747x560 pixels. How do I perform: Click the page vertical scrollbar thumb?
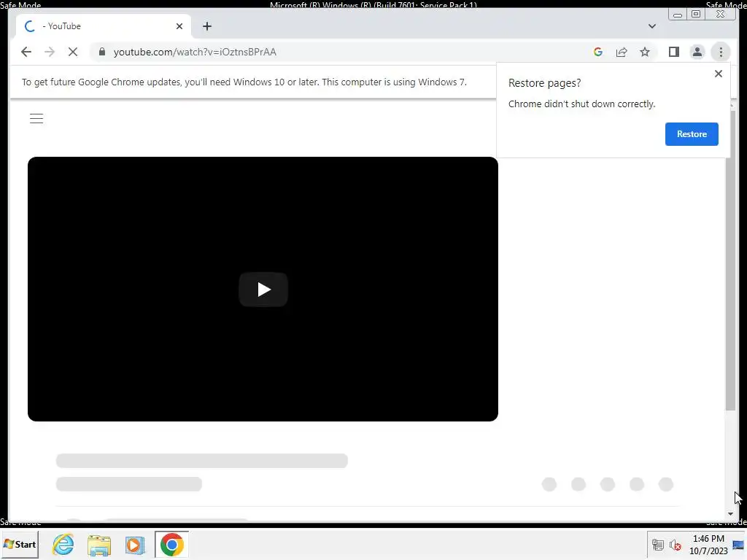coord(729,260)
